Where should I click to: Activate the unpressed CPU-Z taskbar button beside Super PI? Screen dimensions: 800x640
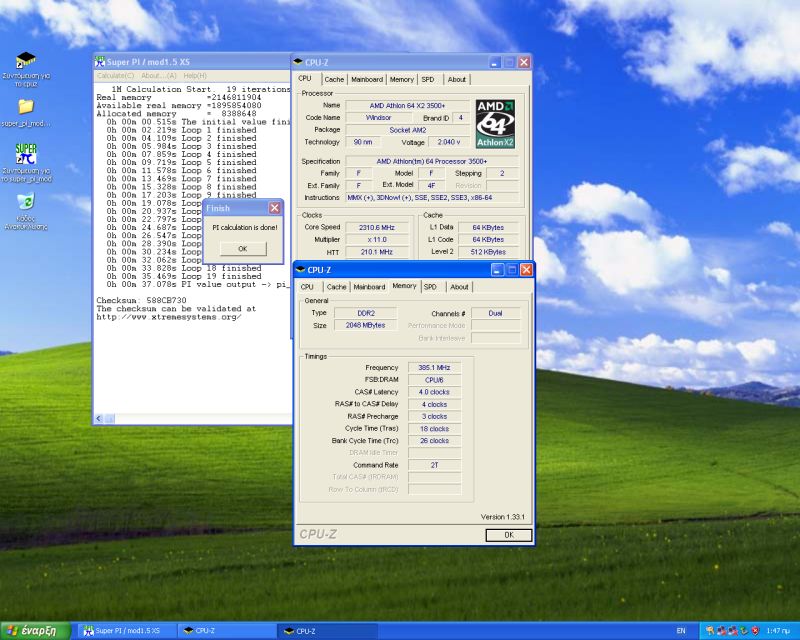228,631
